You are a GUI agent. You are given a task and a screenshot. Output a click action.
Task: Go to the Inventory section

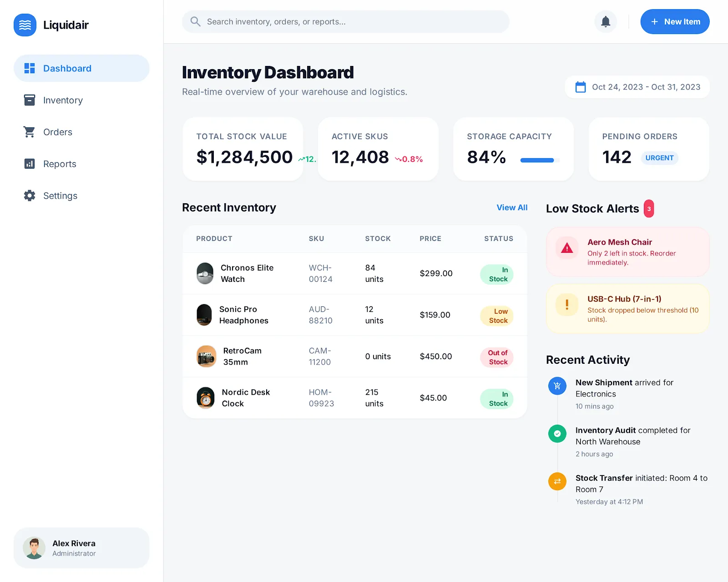click(x=81, y=100)
